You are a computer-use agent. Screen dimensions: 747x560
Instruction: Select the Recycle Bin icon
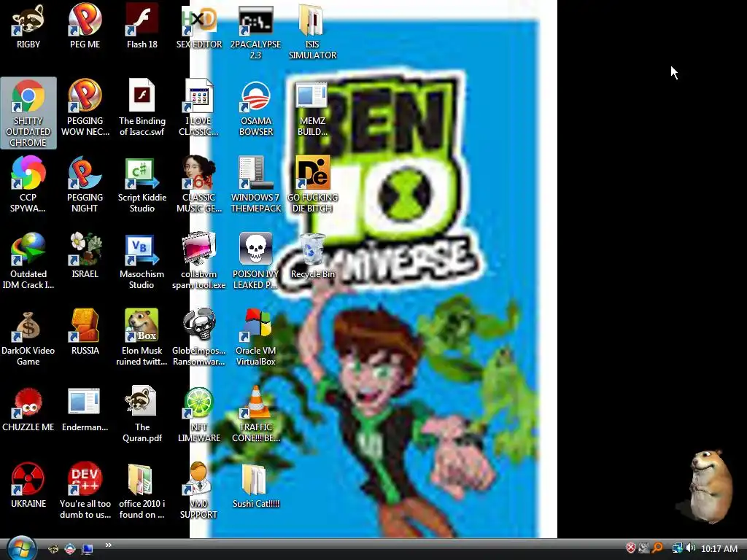312,256
